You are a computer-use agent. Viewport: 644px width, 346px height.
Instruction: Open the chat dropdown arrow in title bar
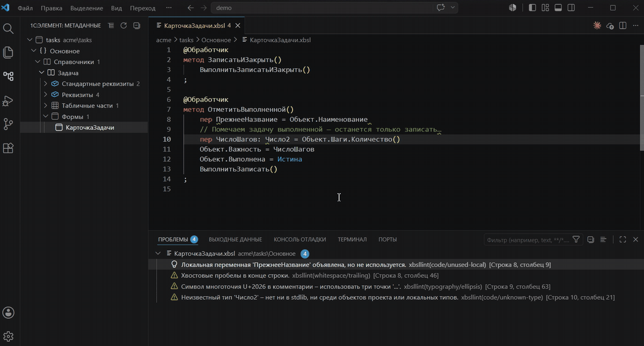coord(453,8)
